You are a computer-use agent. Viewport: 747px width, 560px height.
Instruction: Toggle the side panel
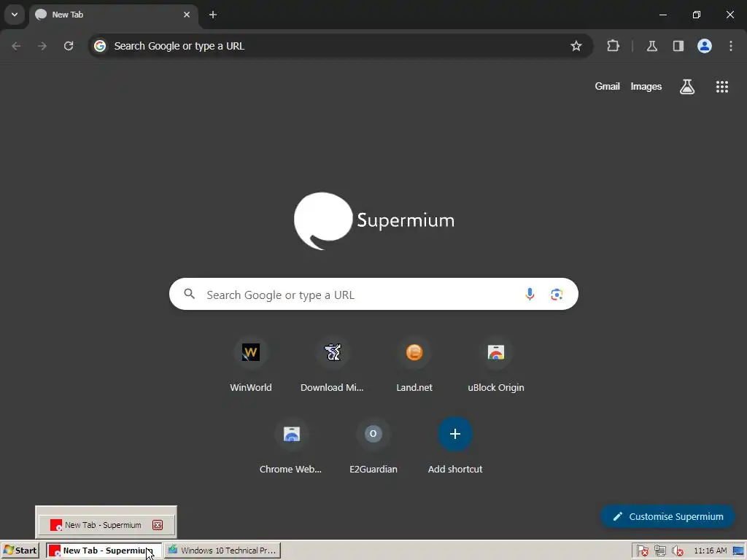tap(678, 46)
